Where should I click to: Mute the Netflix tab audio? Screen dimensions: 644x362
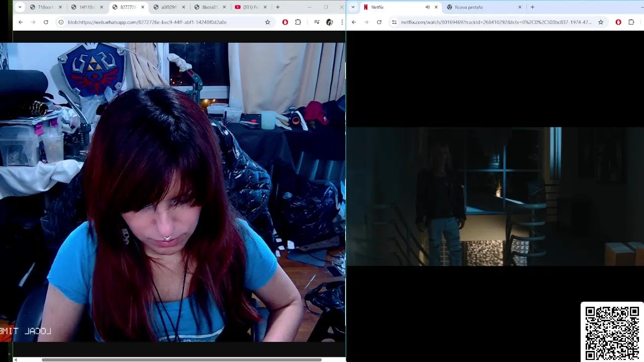[x=428, y=7]
